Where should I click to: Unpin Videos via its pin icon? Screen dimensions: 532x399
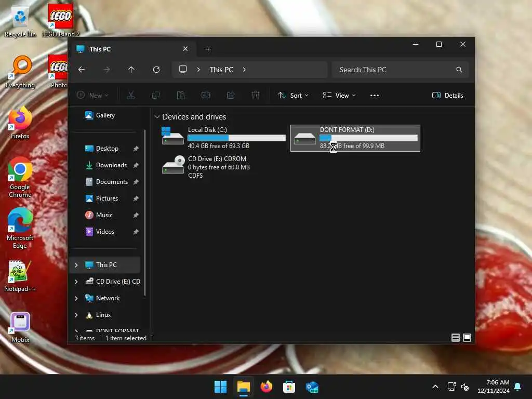136,232
